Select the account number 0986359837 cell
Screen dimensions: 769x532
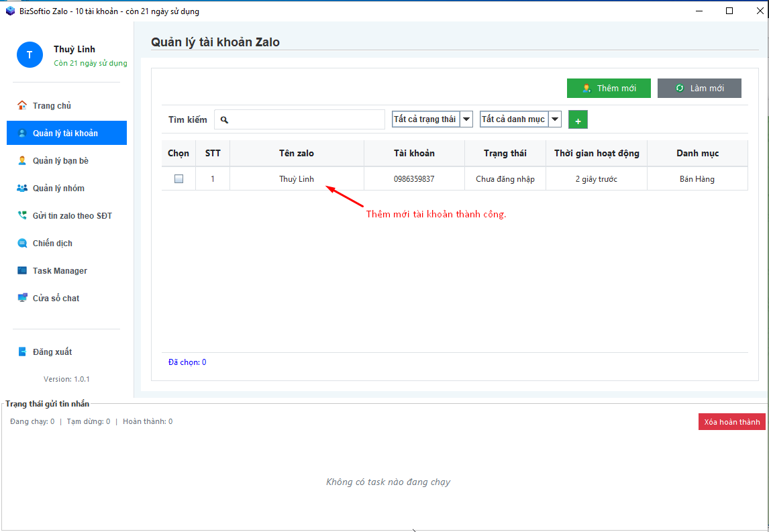(x=414, y=179)
